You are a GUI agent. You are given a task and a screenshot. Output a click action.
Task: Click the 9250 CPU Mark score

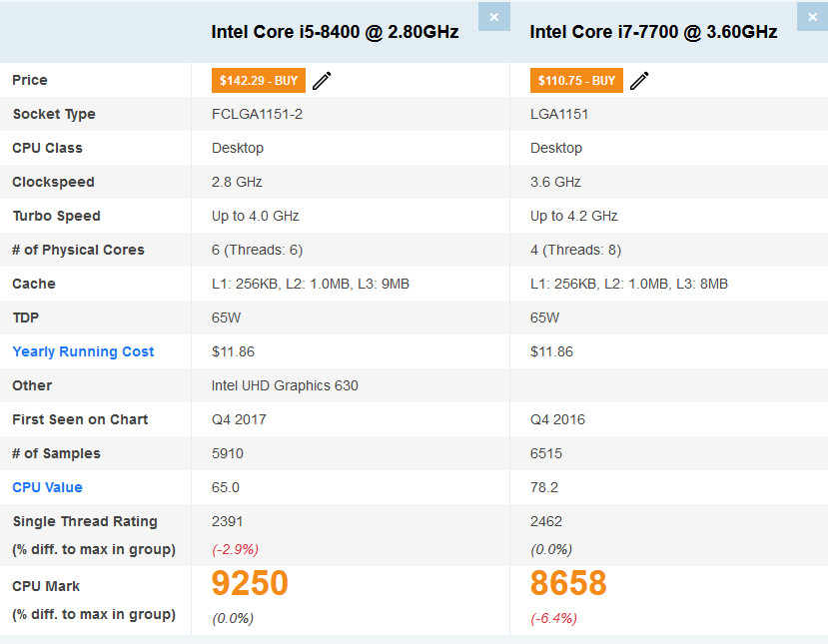click(250, 583)
